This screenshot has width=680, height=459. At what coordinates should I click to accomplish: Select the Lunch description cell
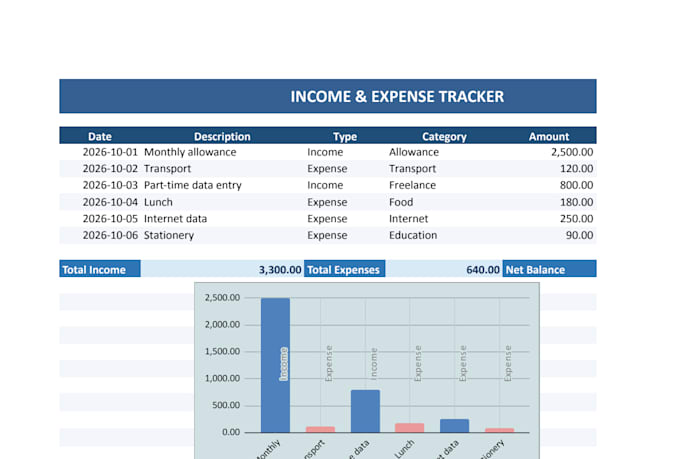click(x=158, y=202)
